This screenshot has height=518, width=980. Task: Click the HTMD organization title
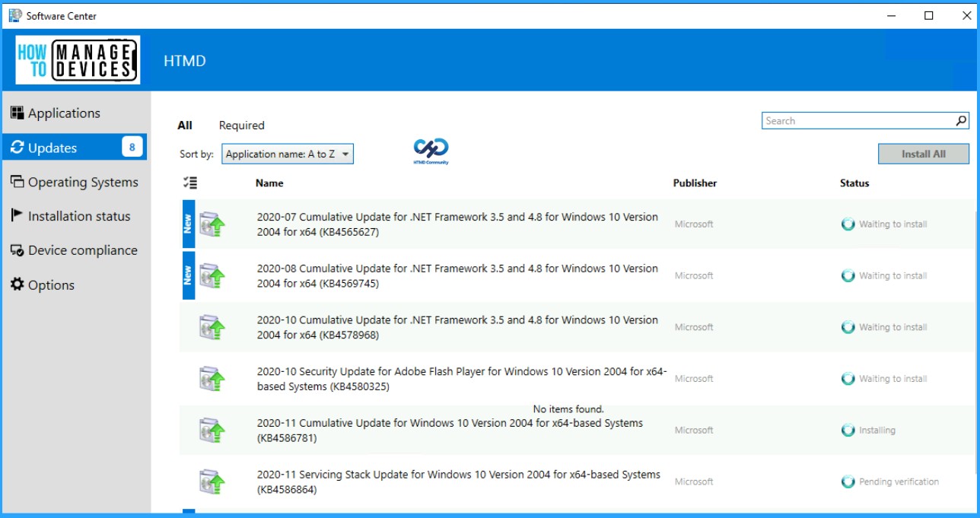click(x=185, y=61)
